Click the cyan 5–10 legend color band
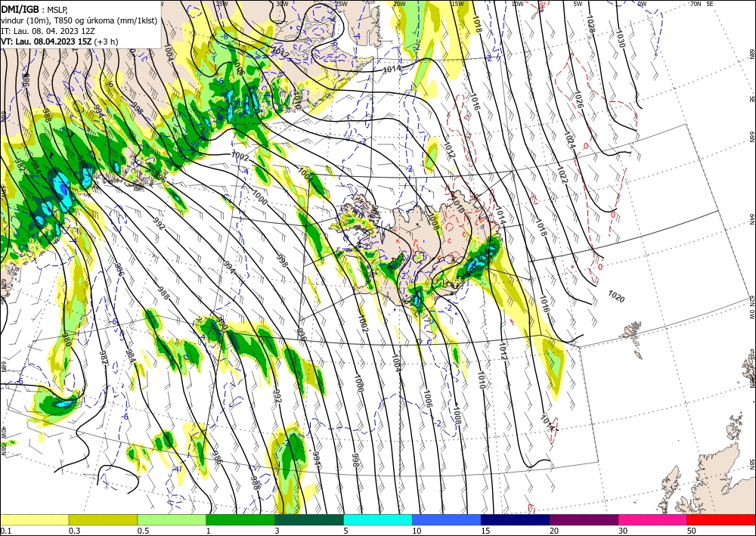The image size is (756, 536). 378,519
